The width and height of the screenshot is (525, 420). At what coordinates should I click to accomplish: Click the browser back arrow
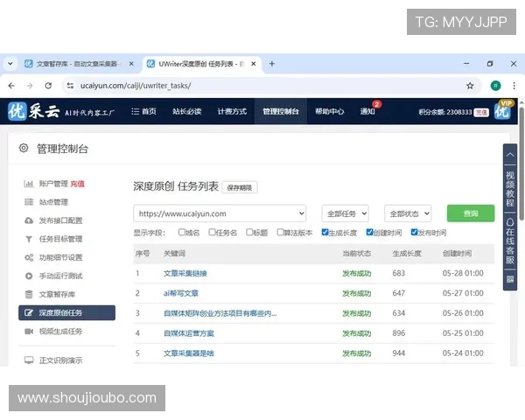11,86
